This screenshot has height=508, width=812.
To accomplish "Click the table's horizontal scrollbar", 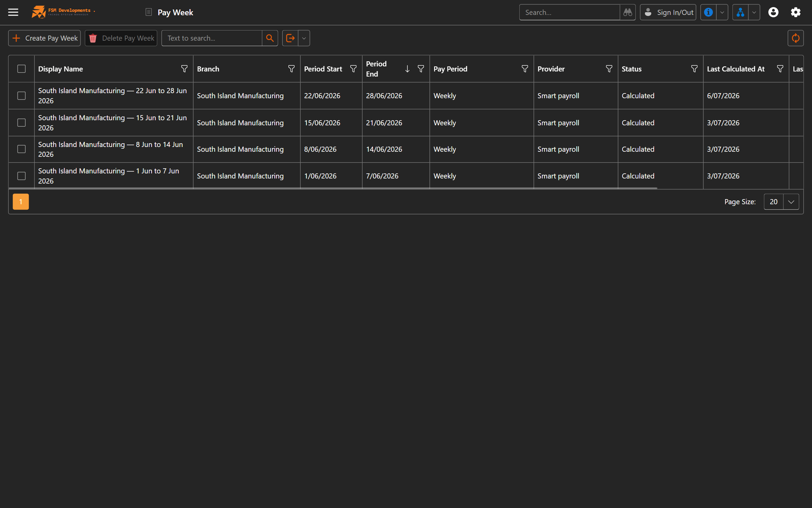I will [333, 188].
